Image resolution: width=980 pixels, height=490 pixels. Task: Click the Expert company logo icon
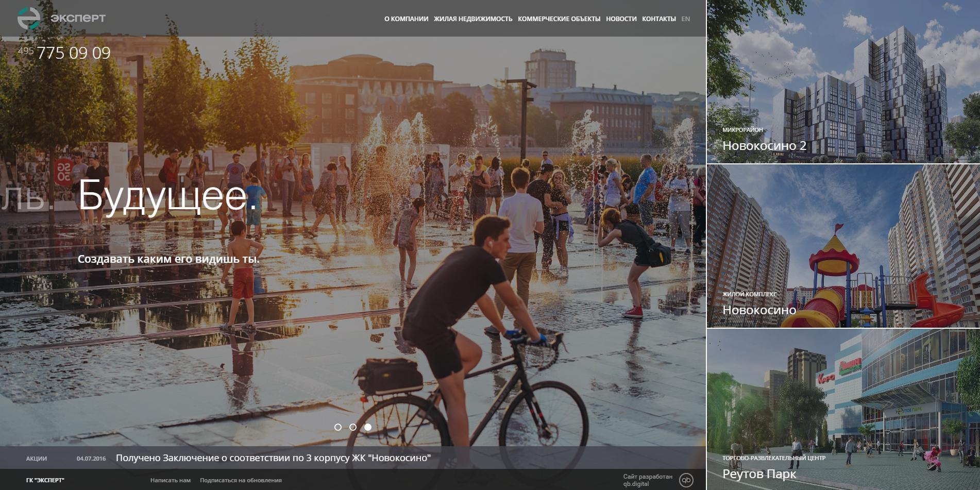click(29, 19)
